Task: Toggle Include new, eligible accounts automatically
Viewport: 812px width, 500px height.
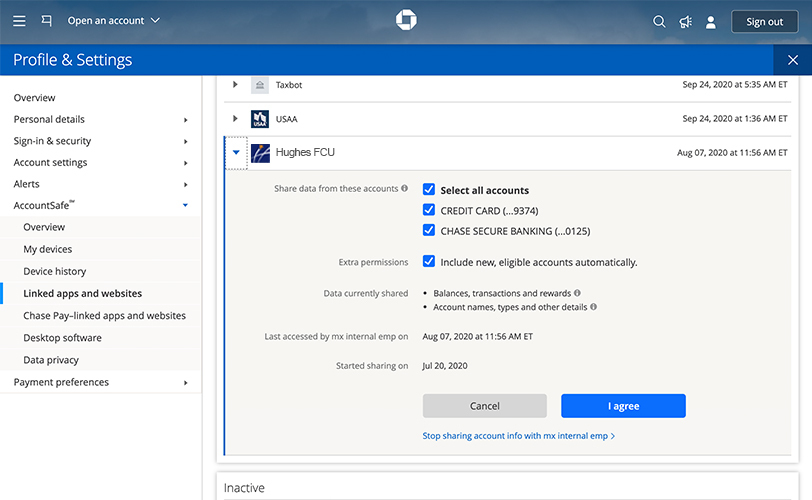Action: click(429, 261)
